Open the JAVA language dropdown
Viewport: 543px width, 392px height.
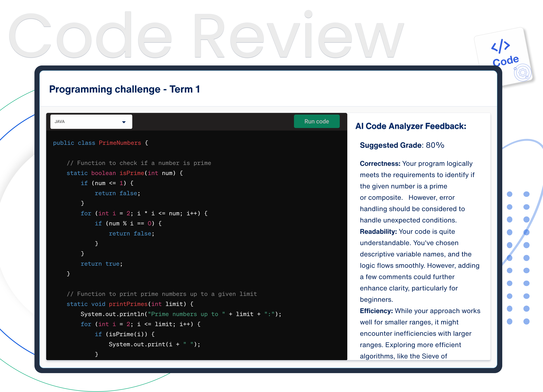91,122
